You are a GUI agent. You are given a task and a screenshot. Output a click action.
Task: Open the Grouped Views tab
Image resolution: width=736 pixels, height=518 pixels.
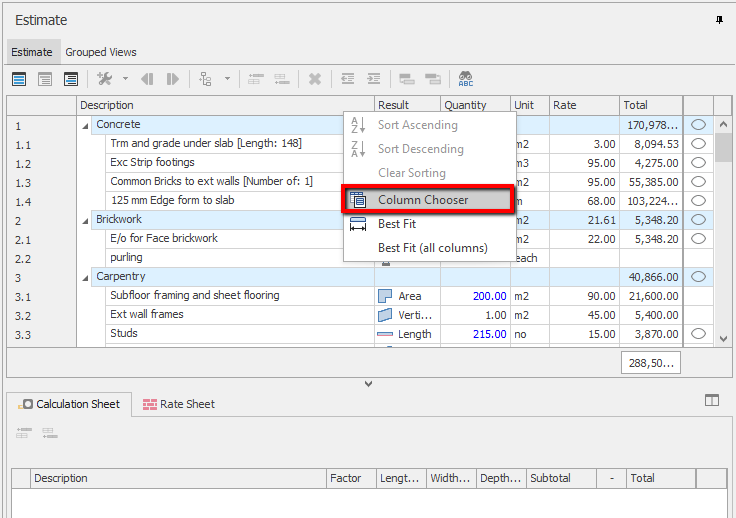point(101,52)
